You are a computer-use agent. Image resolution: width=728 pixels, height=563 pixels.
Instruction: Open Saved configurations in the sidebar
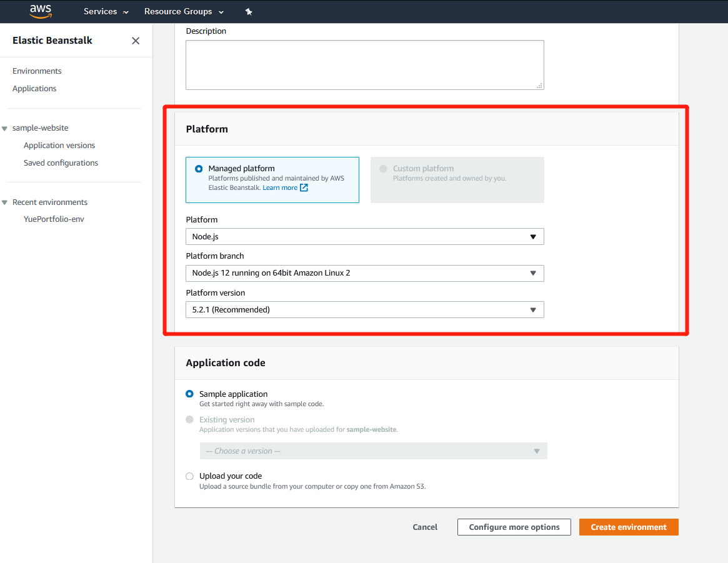(x=61, y=163)
